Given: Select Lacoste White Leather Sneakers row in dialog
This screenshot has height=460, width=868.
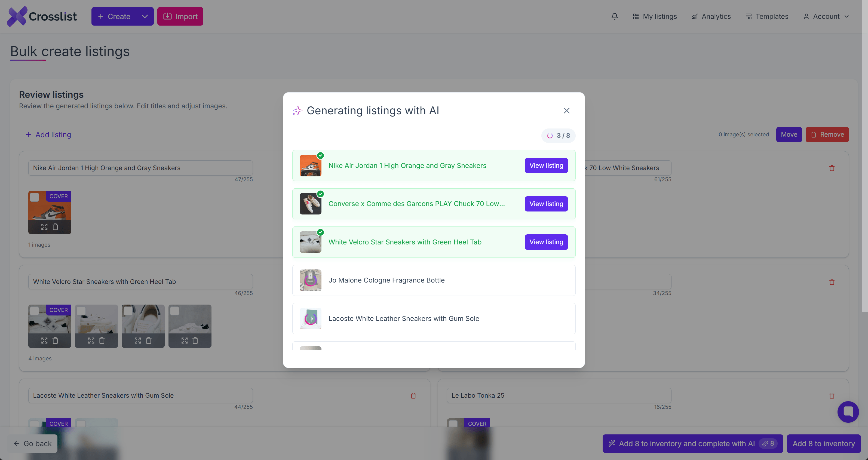Looking at the screenshot, I should coord(434,318).
